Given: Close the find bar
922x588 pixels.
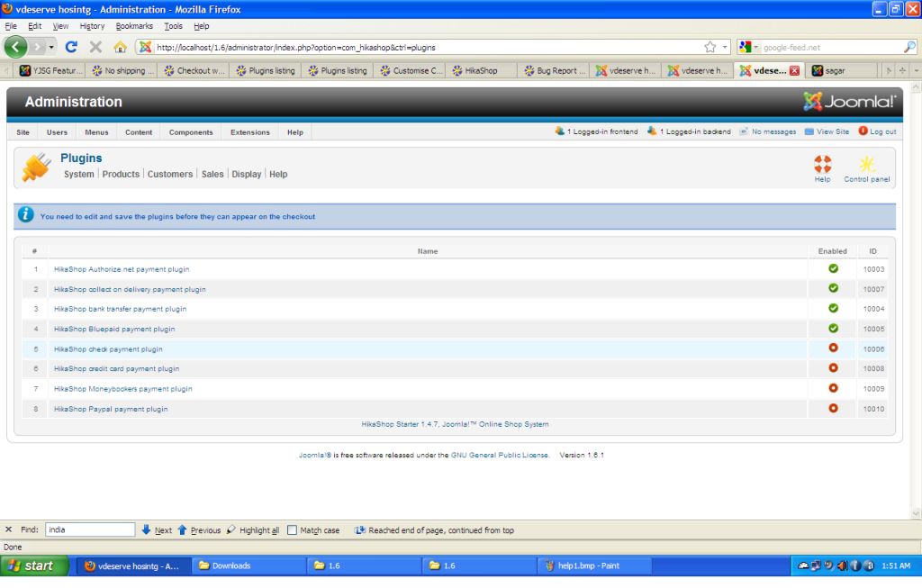Looking at the screenshot, I should click(8, 529).
